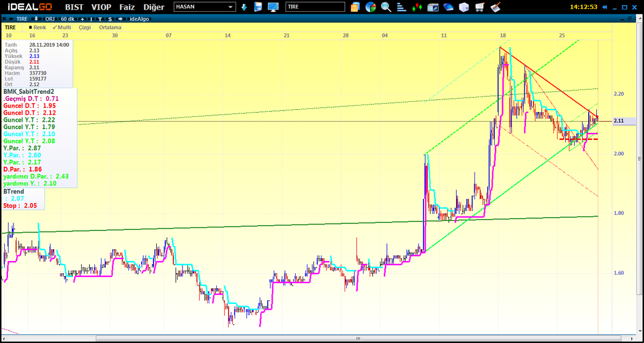Screen dimensions: 644x343
Task: Open the Faiz menu
Action: [127, 7]
